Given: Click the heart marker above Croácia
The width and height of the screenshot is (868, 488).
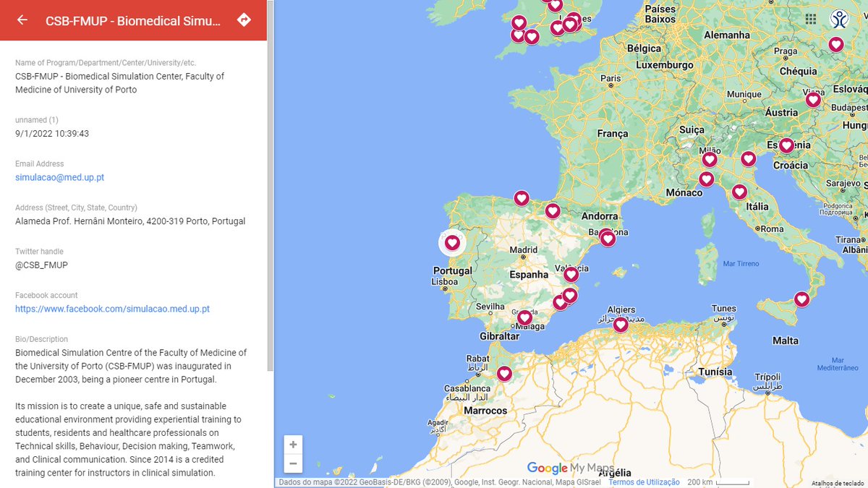Looking at the screenshot, I should point(786,145).
